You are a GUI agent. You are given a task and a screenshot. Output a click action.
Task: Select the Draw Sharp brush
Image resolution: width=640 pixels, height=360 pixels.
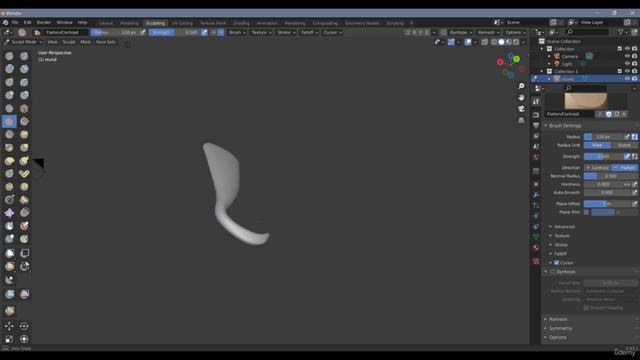pyautogui.click(x=24, y=56)
